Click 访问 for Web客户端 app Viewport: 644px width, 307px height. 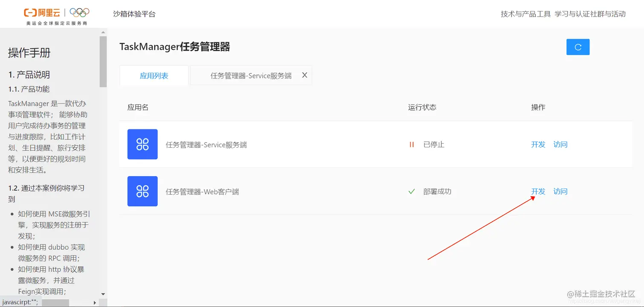coord(560,191)
